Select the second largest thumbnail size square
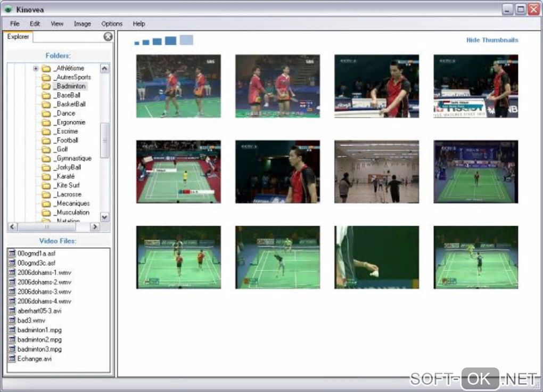 (170, 40)
